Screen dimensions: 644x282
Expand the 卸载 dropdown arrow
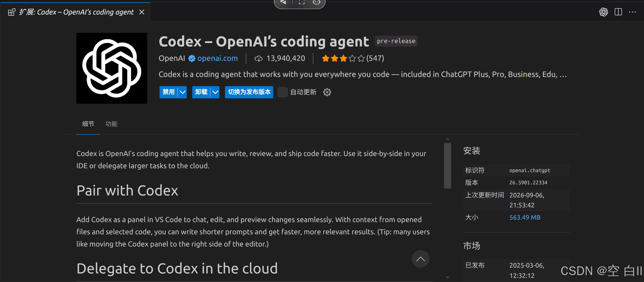[x=215, y=92]
